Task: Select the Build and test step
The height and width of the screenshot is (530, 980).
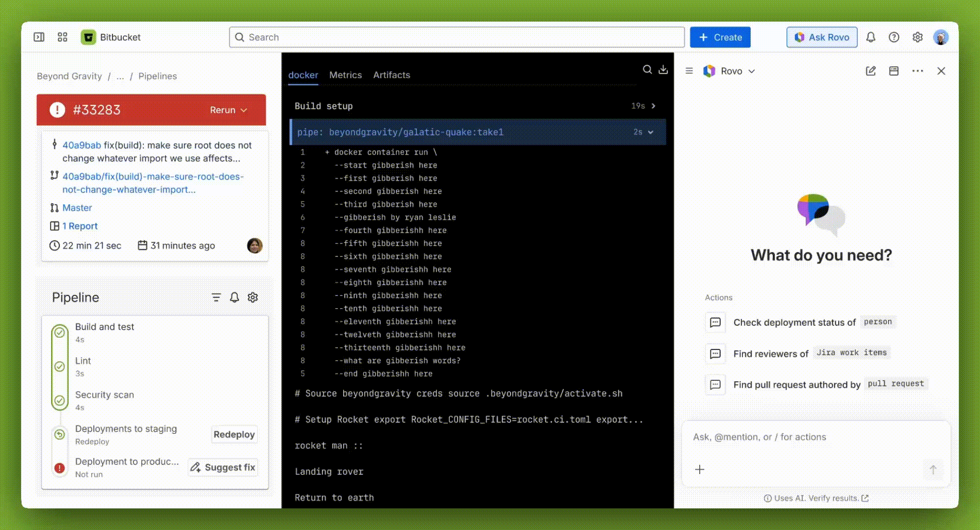Action: coord(105,327)
